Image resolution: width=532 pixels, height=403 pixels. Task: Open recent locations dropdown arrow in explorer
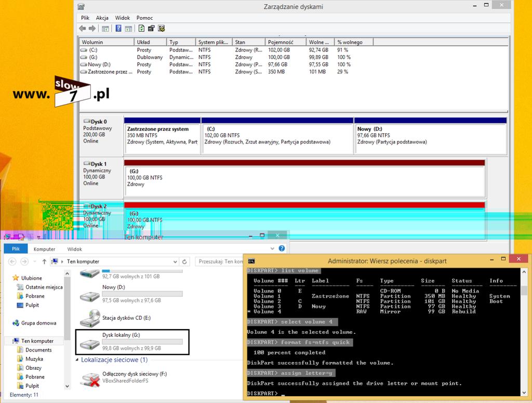coord(35,262)
